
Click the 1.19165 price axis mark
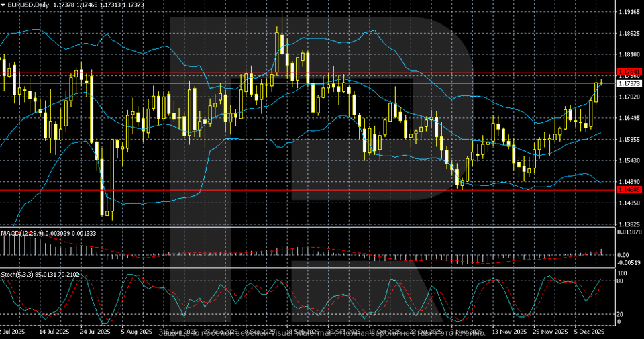click(x=629, y=12)
